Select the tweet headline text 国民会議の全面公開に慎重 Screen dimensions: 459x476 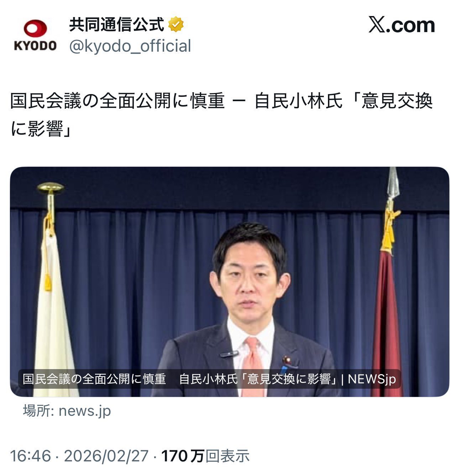(x=118, y=101)
